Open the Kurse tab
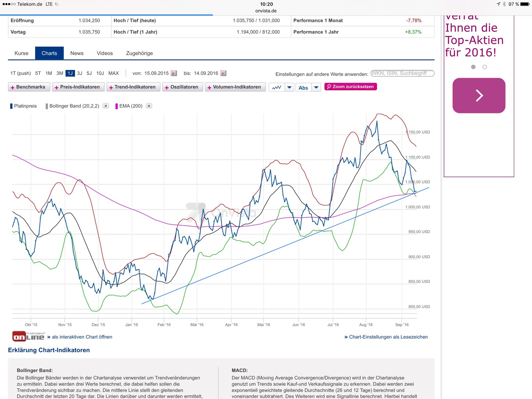The width and height of the screenshot is (532, 399). [x=21, y=53]
